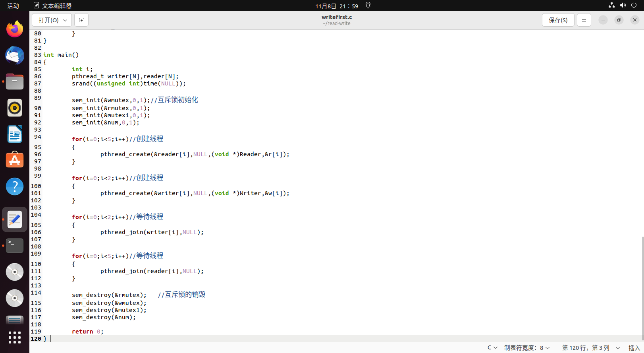Open the 文本编辑器 app menu
644x353 pixels.
click(53, 6)
